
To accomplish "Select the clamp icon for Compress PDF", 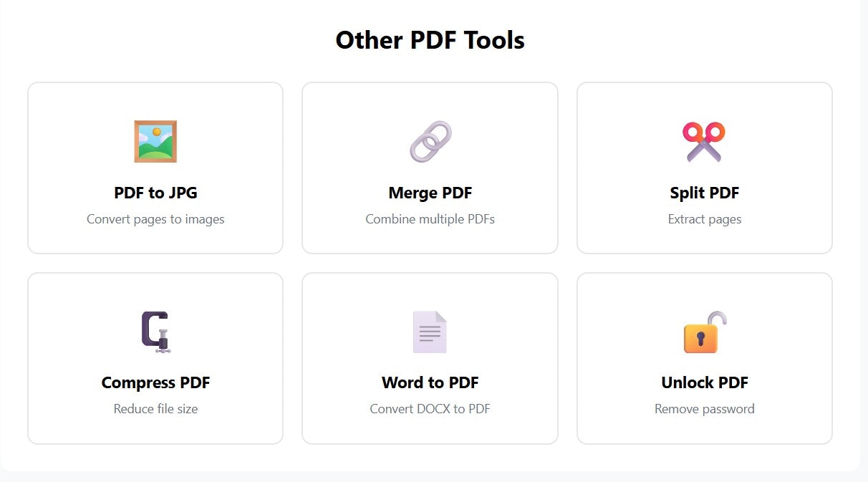I will tap(155, 331).
